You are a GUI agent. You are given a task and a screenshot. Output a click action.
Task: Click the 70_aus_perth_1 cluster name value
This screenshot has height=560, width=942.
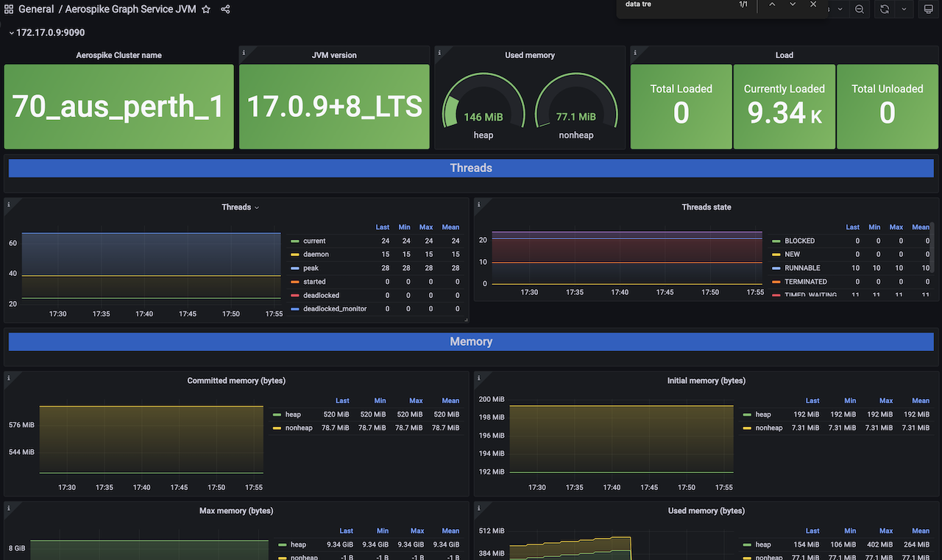(118, 107)
